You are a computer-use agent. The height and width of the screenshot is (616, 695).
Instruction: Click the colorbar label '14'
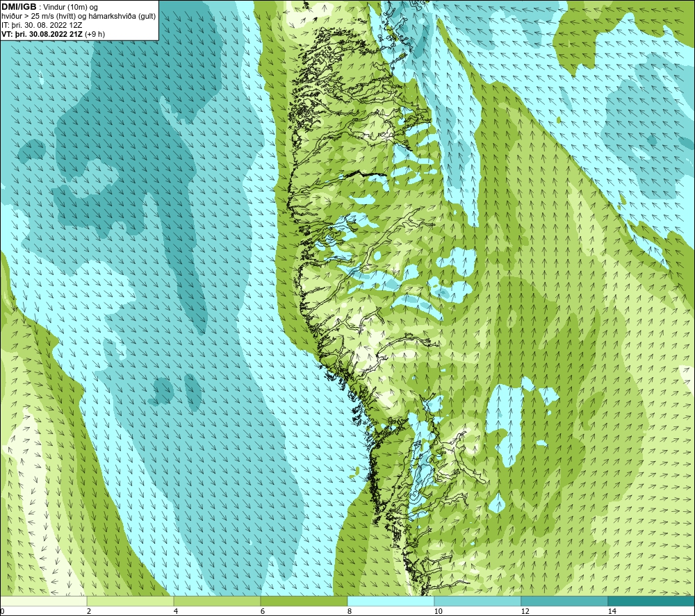tap(612, 611)
